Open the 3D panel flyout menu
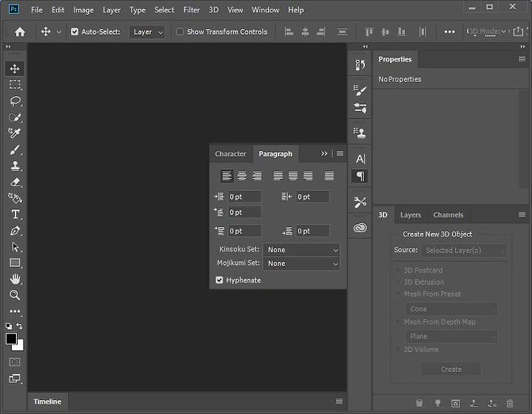The width and height of the screenshot is (532, 414). coord(522,215)
